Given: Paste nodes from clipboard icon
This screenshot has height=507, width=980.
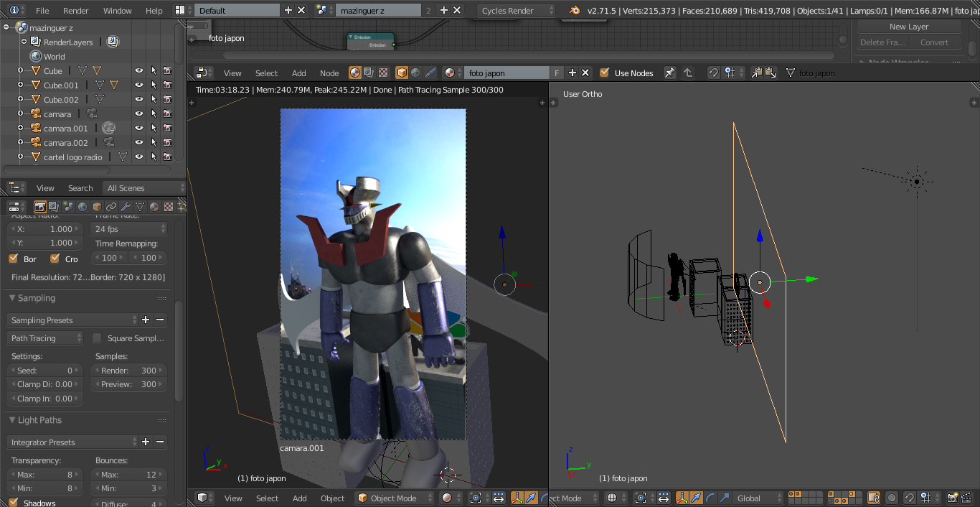Looking at the screenshot, I should tap(771, 73).
